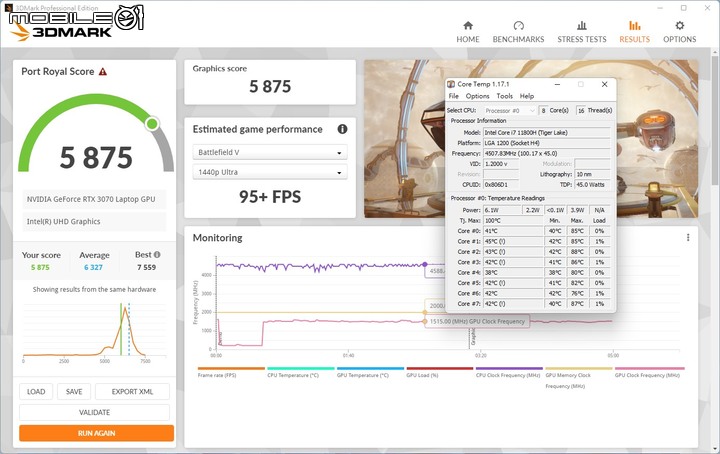
Task: Open the Options menu in Core Temp
Action: coord(478,96)
